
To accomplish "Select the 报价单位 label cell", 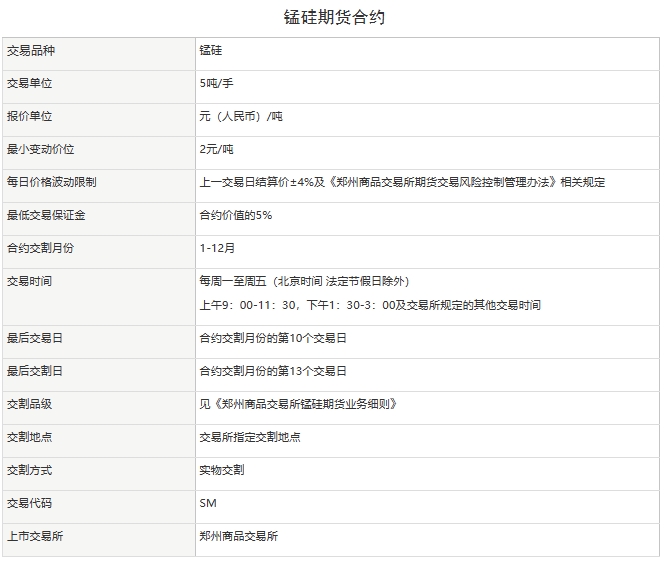I will [x=29, y=116].
